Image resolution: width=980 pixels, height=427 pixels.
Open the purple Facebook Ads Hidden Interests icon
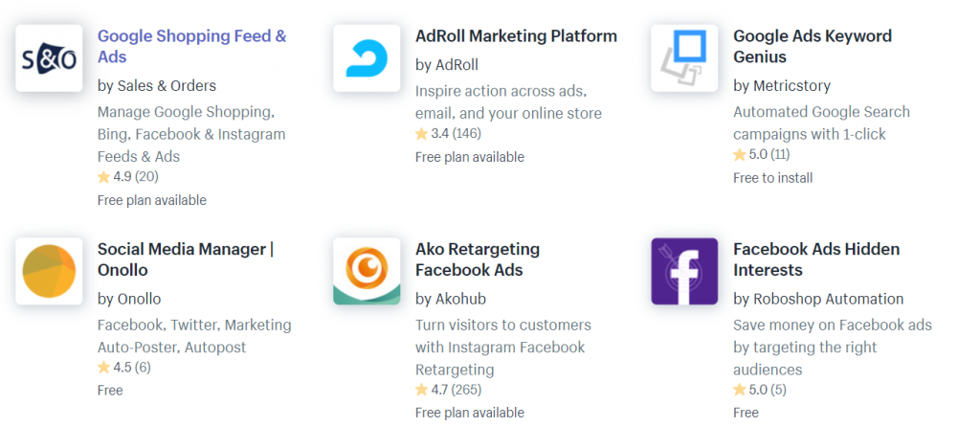[684, 271]
